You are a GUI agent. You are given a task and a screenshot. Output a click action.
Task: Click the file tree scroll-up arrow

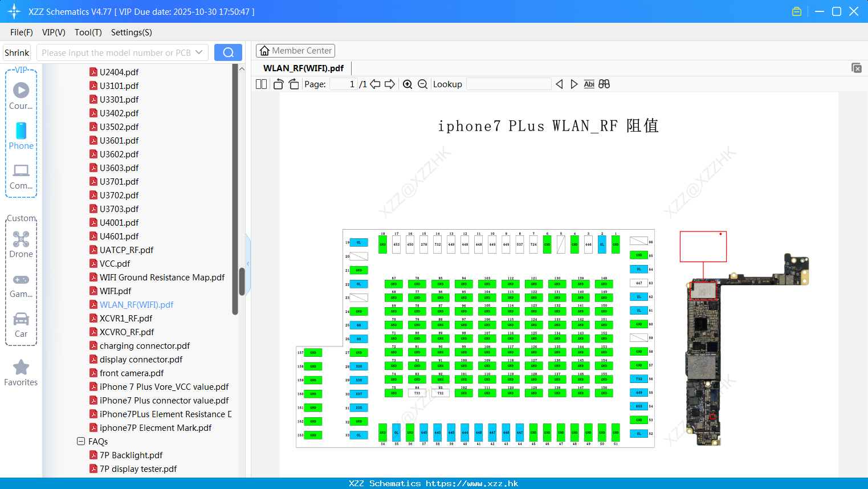click(x=242, y=68)
